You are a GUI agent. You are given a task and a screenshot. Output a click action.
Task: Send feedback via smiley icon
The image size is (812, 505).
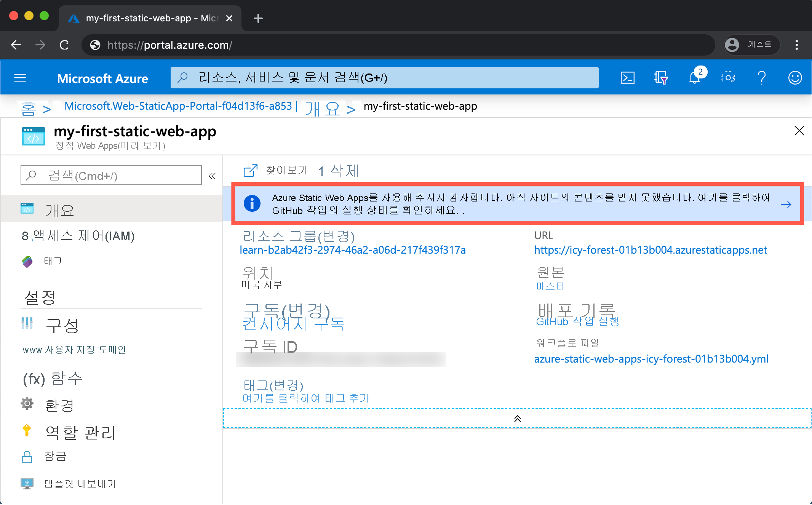pyautogui.click(x=795, y=77)
